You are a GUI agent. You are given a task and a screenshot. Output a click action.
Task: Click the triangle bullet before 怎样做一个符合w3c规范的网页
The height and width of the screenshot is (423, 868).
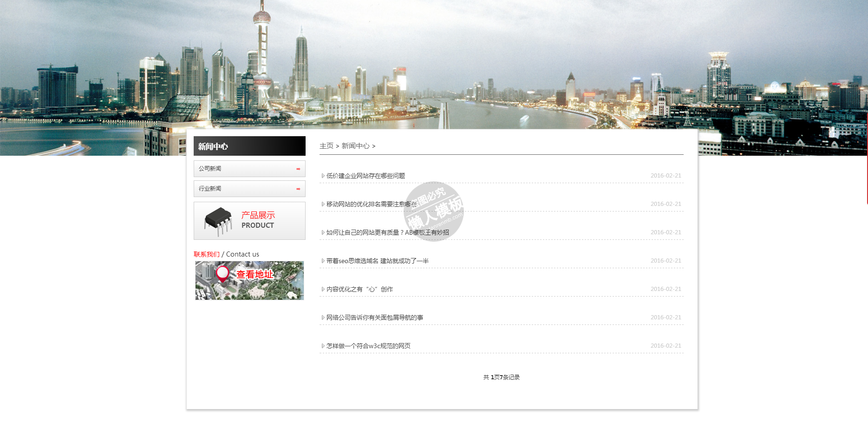click(x=323, y=346)
